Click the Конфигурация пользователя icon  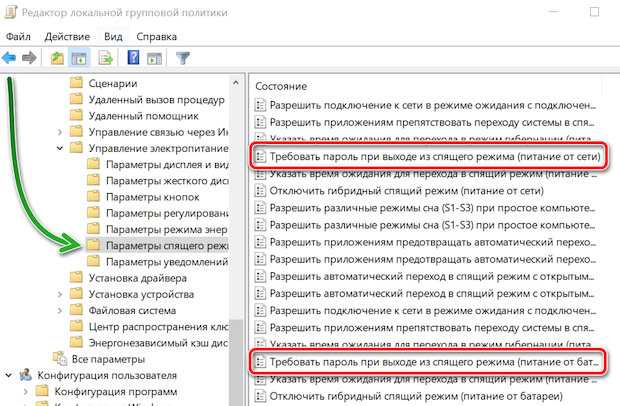pyautogui.click(x=26, y=375)
